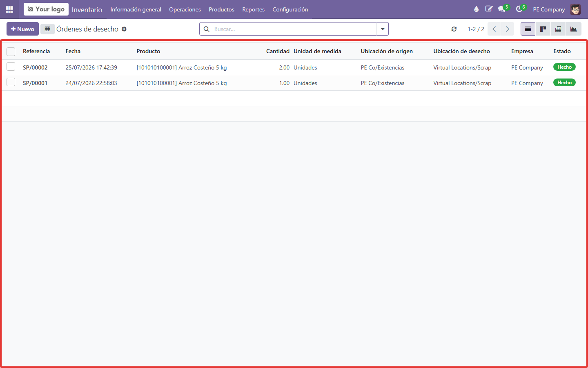Viewport: 588px width, 368px height.
Task: Tick the checkbox for SP/00001
Action: point(11,82)
